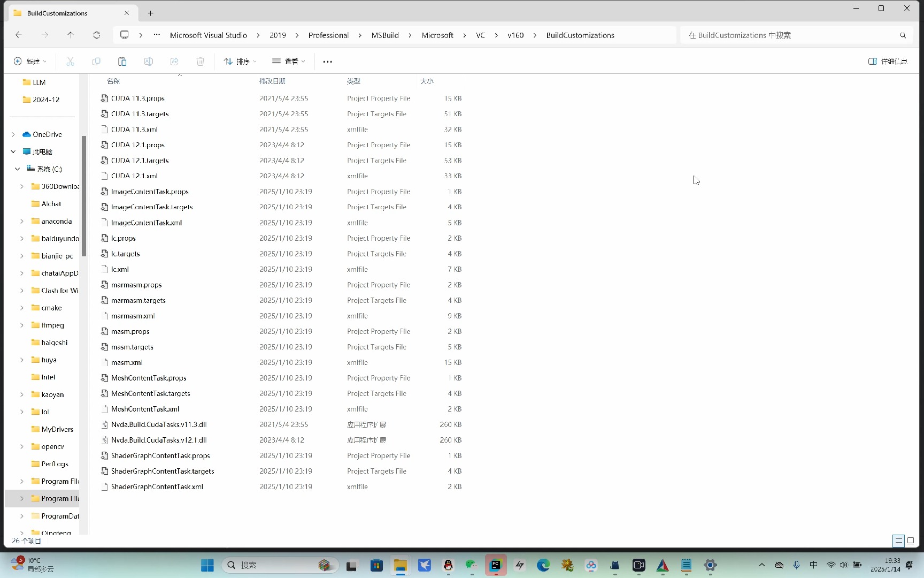Click the search magnifier icon
Image resolution: width=924 pixels, height=578 pixels.
(x=903, y=35)
